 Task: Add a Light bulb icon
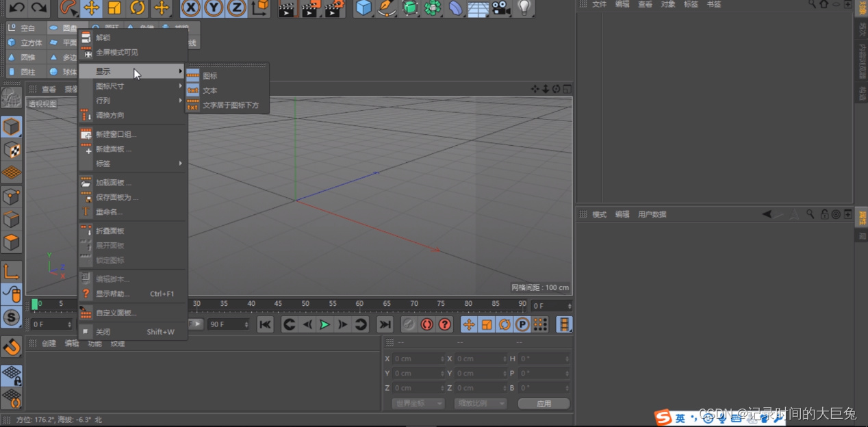click(524, 8)
